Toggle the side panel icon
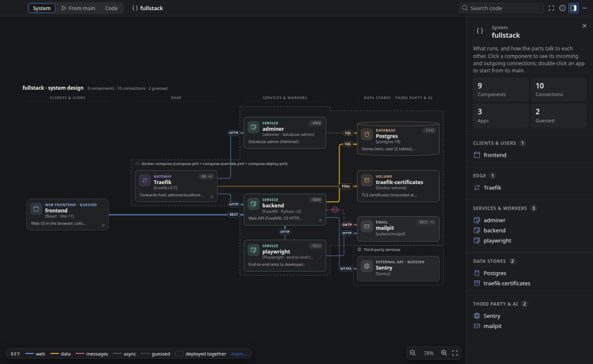Screen dimensions: 593x364 coord(574,8)
